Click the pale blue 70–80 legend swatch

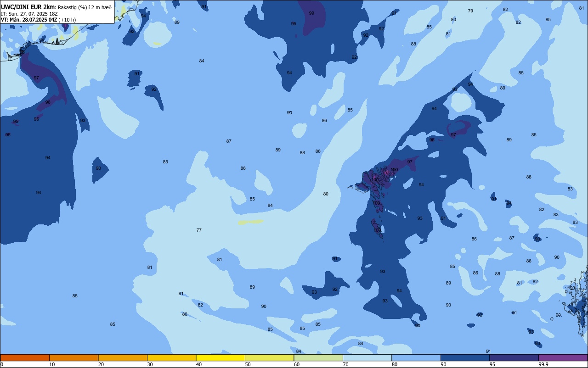coord(367,357)
